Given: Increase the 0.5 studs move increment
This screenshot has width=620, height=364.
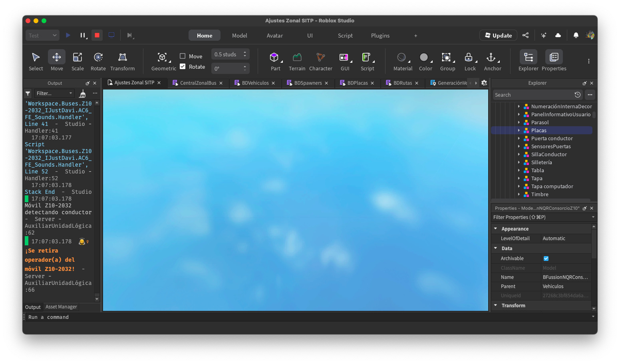Looking at the screenshot, I should pos(245,52).
